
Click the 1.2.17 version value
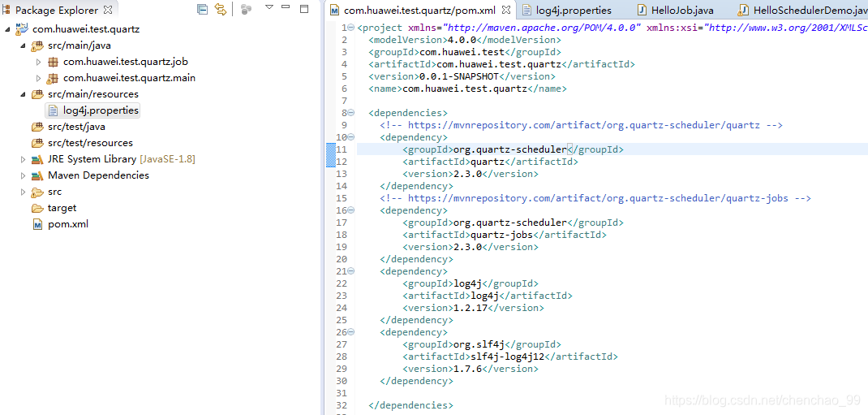tap(470, 308)
